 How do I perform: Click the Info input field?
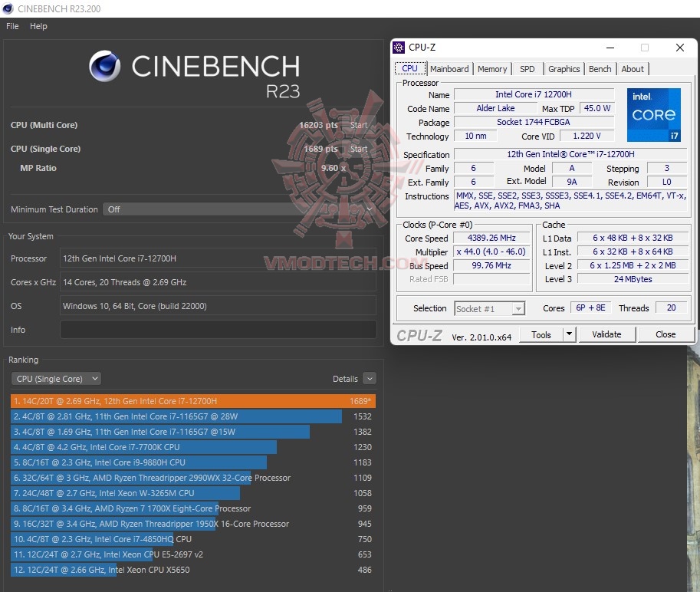(218, 330)
